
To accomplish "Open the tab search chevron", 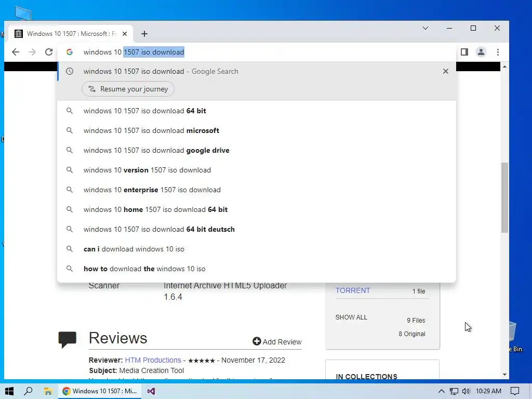I will point(425,28).
